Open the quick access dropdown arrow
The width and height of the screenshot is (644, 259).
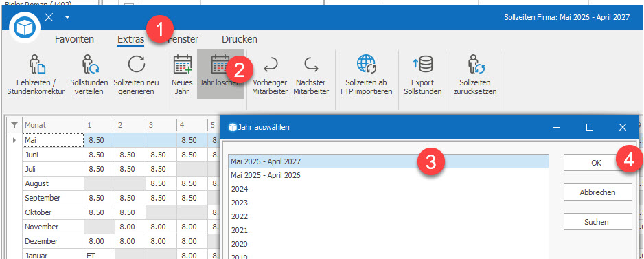click(x=67, y=18)
